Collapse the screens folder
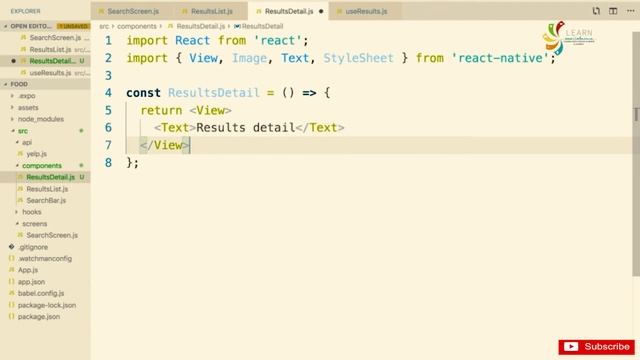640x360 pixels. 34,224
